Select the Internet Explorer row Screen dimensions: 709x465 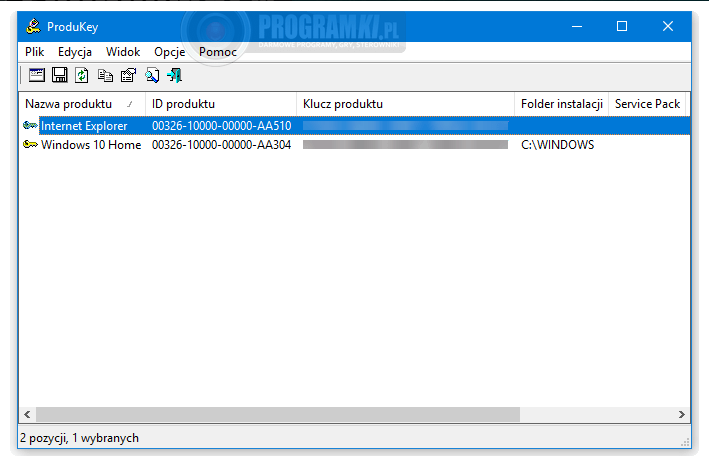tap(354, 126)
